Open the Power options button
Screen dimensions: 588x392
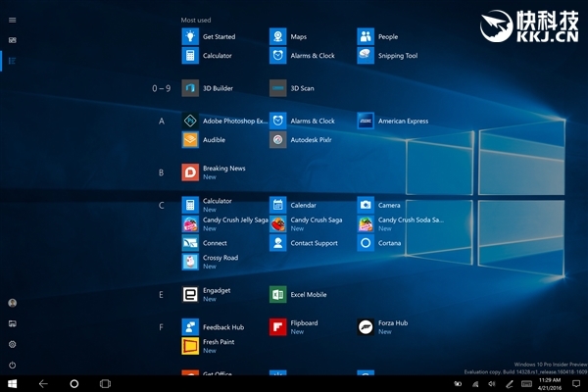coord(12,365)
